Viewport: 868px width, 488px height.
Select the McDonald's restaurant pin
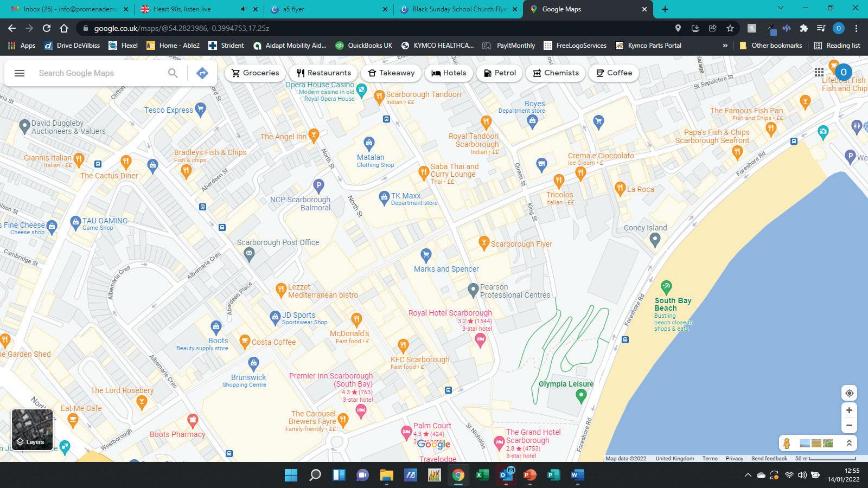tap(356, 319)
